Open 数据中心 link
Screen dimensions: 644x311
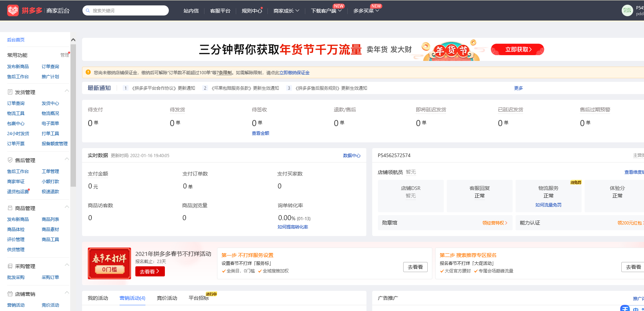tap(352, 155)
